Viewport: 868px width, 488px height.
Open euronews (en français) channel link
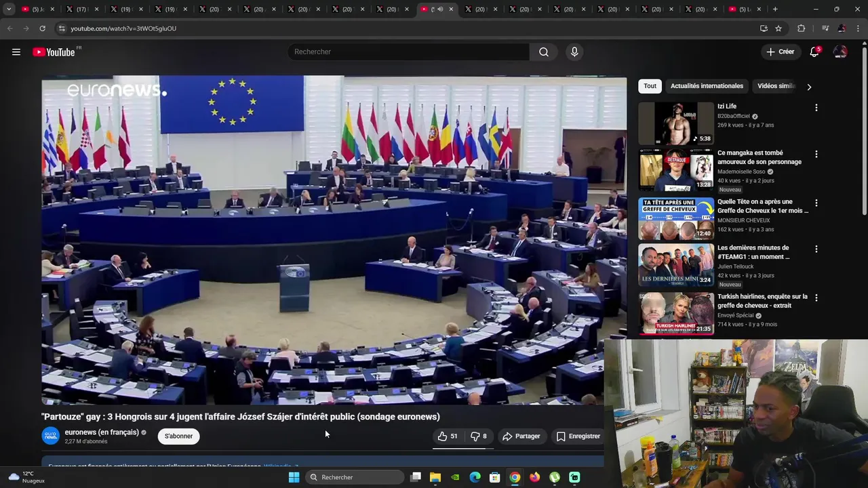pyautogui.click(x=102, y=432)
